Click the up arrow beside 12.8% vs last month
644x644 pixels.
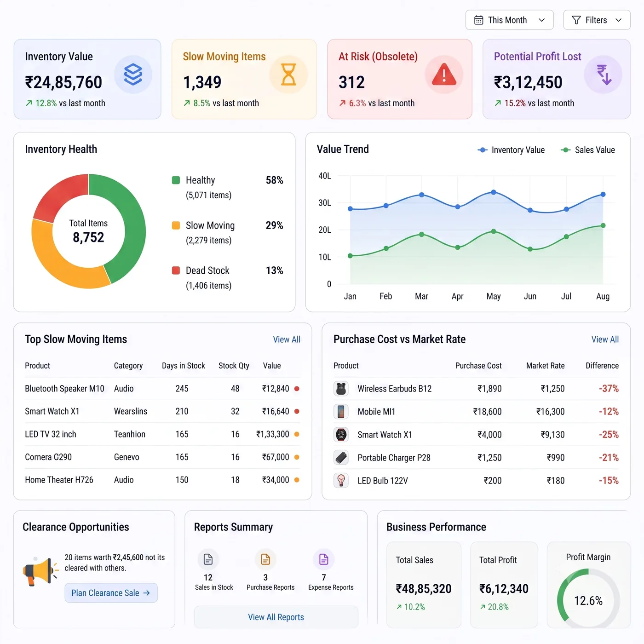[29, 103]
